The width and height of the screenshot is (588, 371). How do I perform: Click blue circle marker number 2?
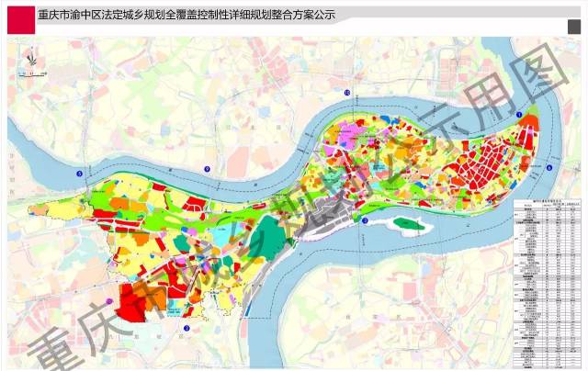coord(187,328)
